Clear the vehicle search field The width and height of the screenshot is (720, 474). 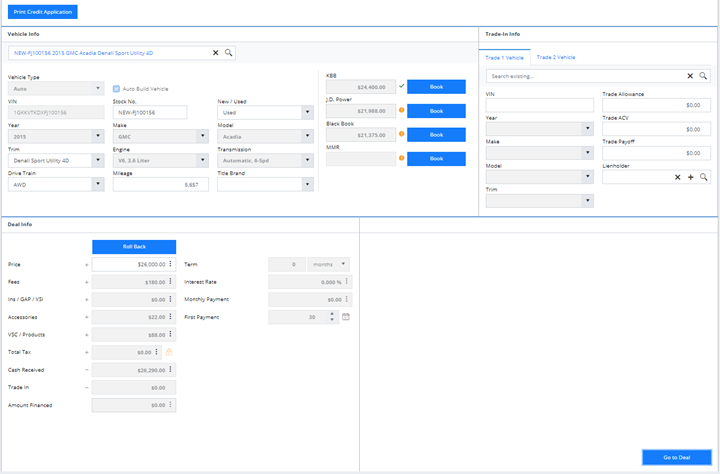tap(215, 53)
